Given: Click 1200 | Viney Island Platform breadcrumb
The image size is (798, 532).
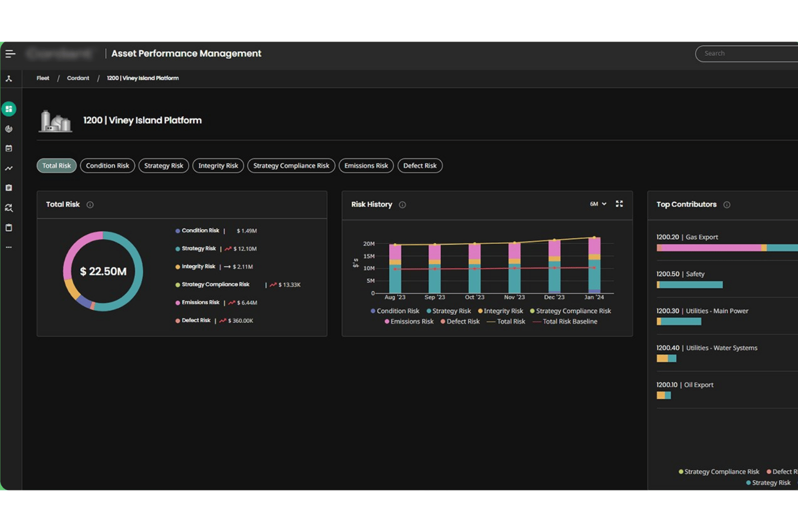Looking at the screenshot, I should coord(142,78).
